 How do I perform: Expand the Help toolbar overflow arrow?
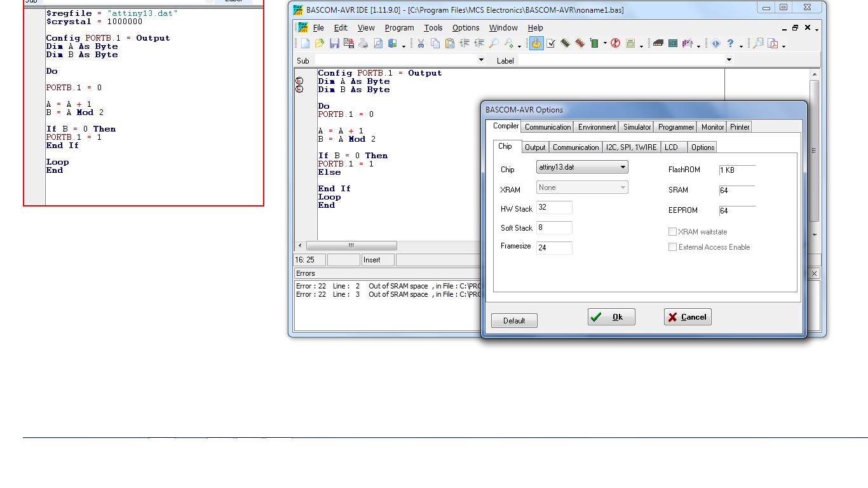[x=741, y=45]
